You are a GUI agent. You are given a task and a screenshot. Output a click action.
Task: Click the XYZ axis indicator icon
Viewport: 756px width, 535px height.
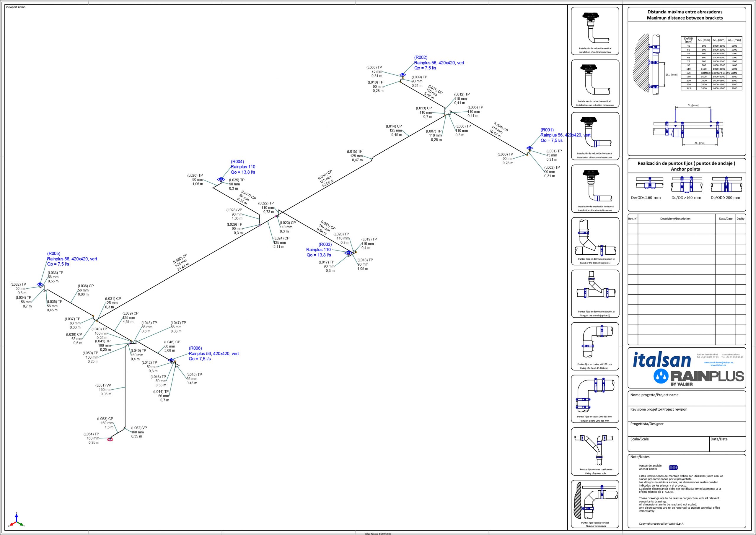[16, 521]
